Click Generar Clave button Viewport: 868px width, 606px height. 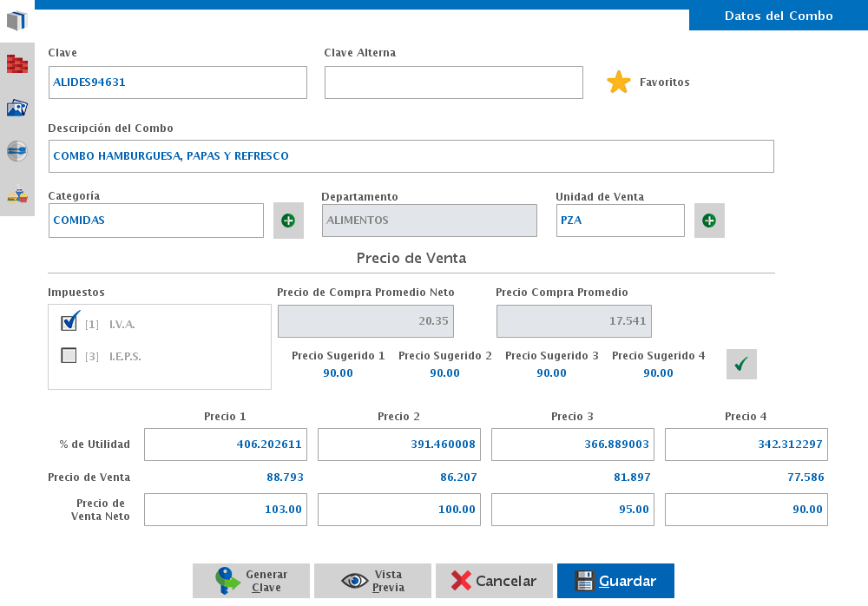coord(251,581)
